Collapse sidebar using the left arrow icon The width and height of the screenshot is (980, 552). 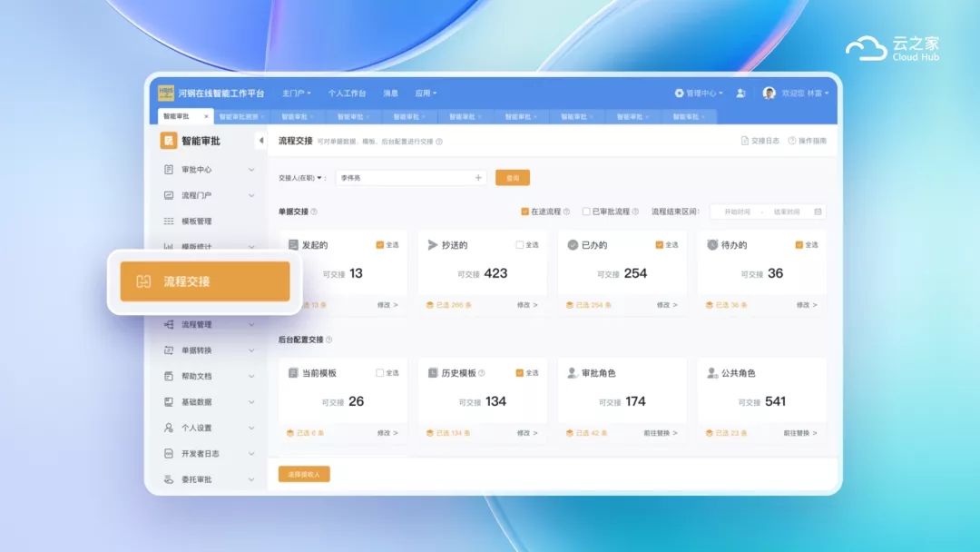(261, 141)
